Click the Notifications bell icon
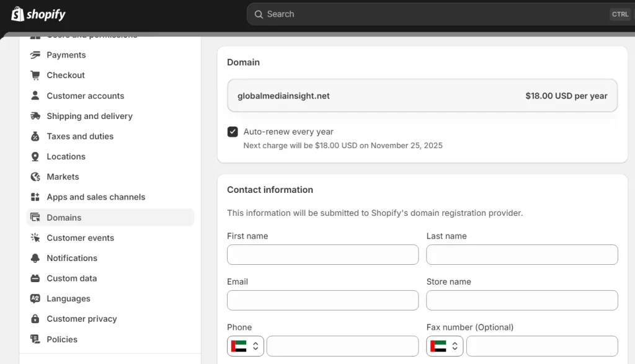 coord(35,258)
